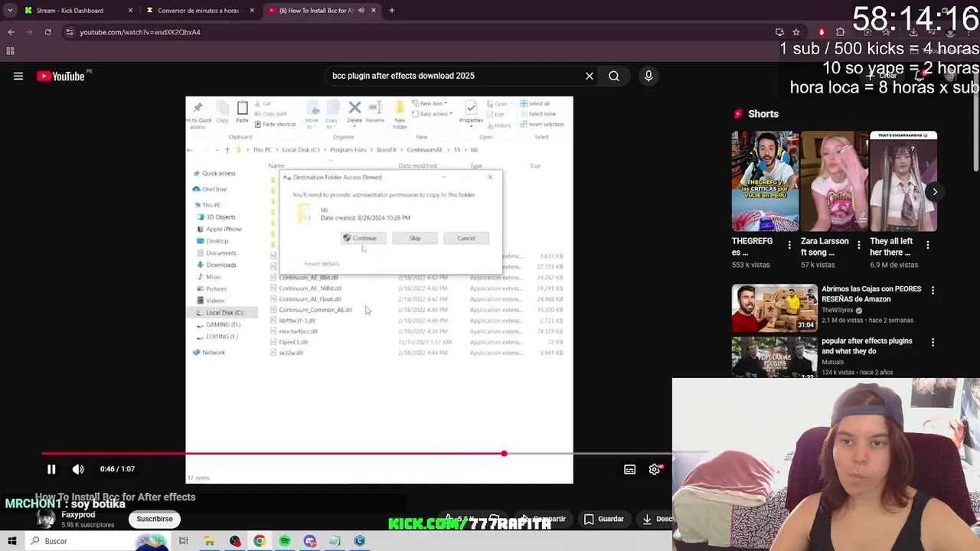
Task: Open video player settings gear
Action: click(655, 469)
